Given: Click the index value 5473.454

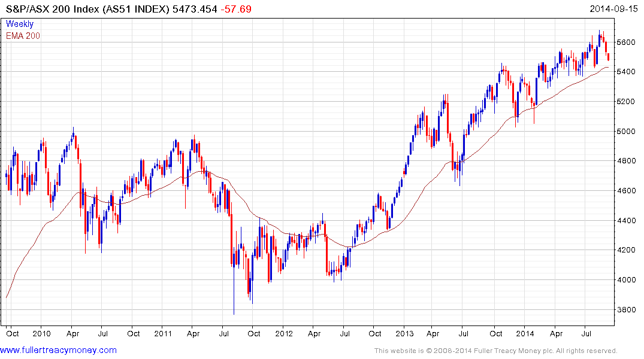Looking at the screenshot, I should point(195,9).
